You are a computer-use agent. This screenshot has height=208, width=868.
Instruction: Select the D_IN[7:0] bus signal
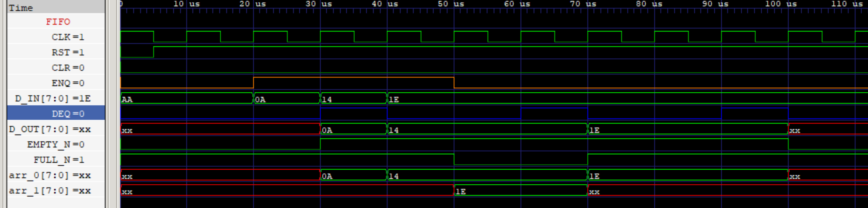point(53,98)
